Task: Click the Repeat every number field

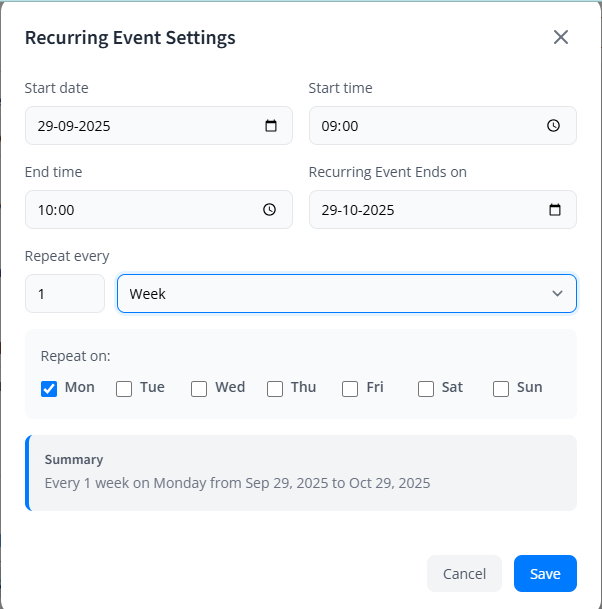Action: click(64, 294)
